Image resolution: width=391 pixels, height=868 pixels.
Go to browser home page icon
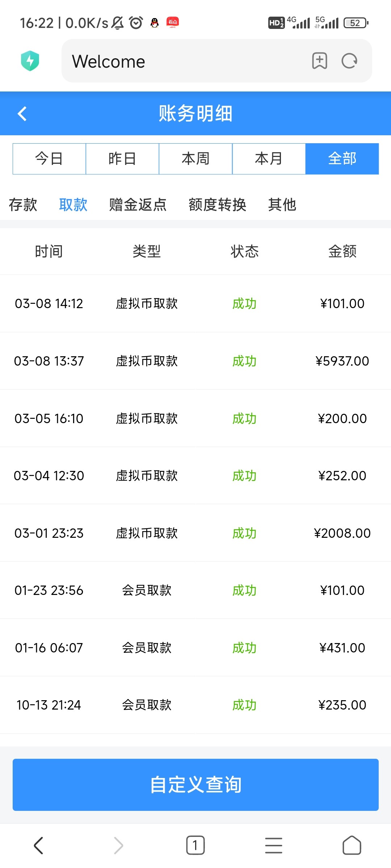click(352, 846)
